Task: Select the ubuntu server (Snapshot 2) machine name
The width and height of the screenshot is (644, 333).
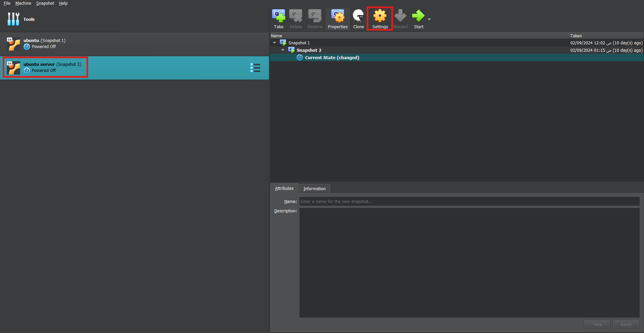Action: (52, 64)
